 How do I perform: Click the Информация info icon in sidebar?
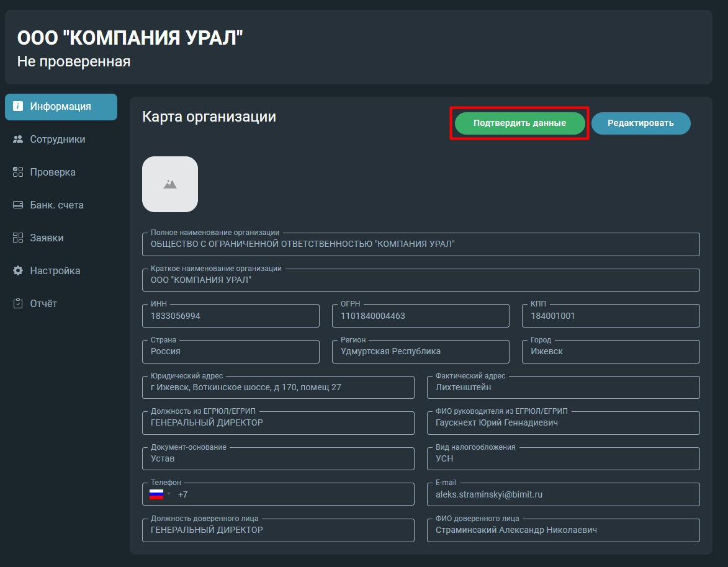[18, 106]
